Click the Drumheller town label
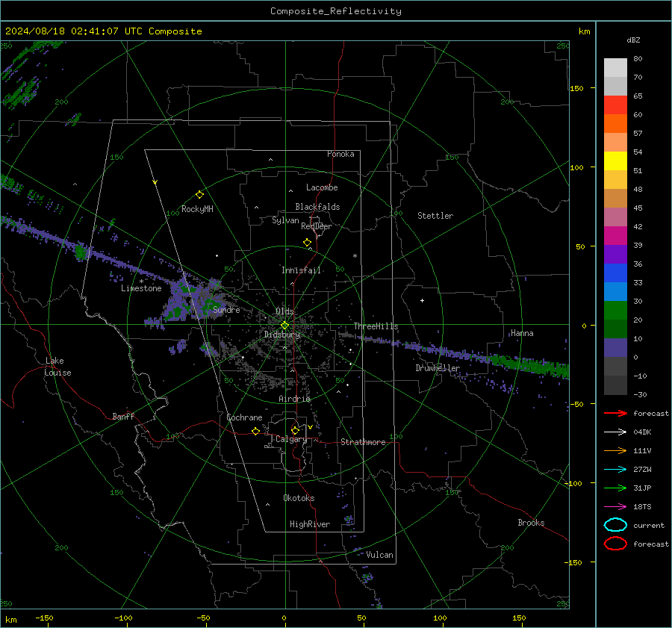 coord(438,368)
